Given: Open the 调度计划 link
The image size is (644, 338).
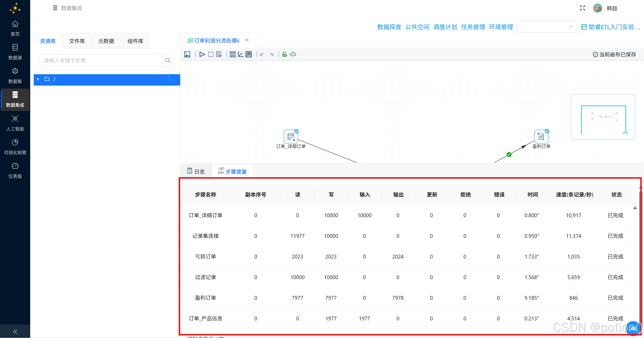Looking at the screenshot, I should click(445, 27).
